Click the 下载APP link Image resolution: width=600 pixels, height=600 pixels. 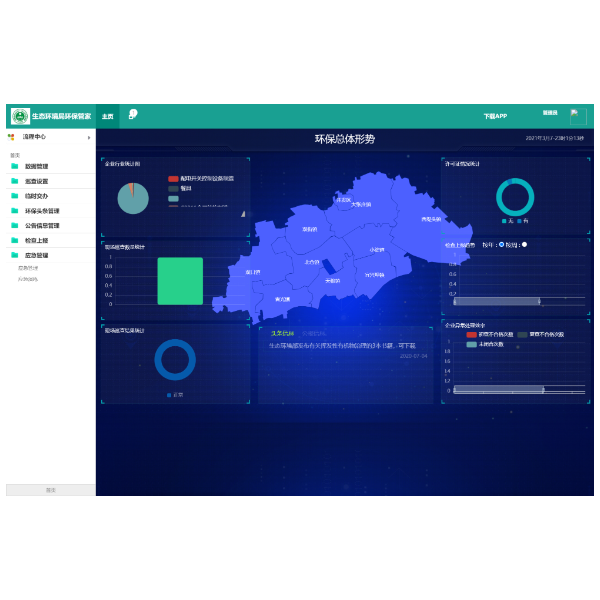[x=495, y=116]
